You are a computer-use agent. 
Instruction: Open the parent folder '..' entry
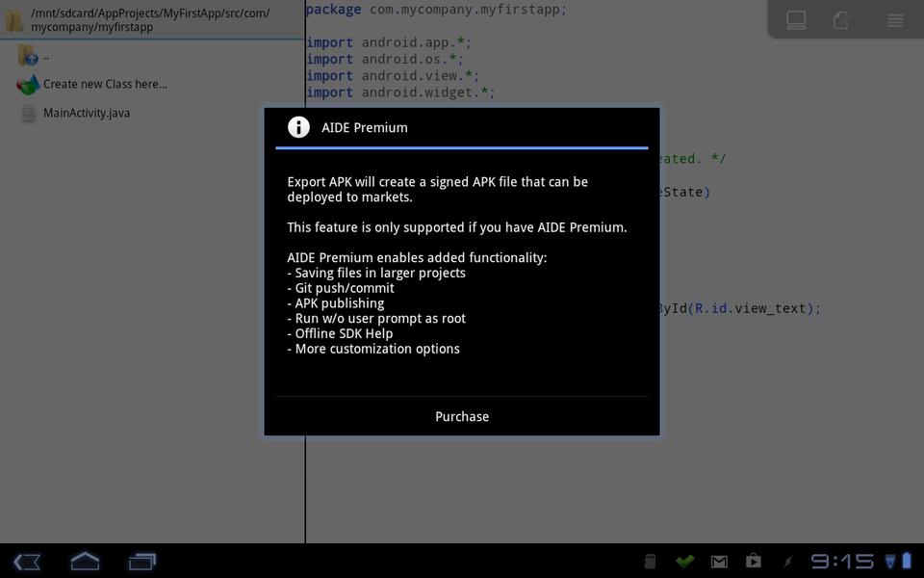point(45,57)
